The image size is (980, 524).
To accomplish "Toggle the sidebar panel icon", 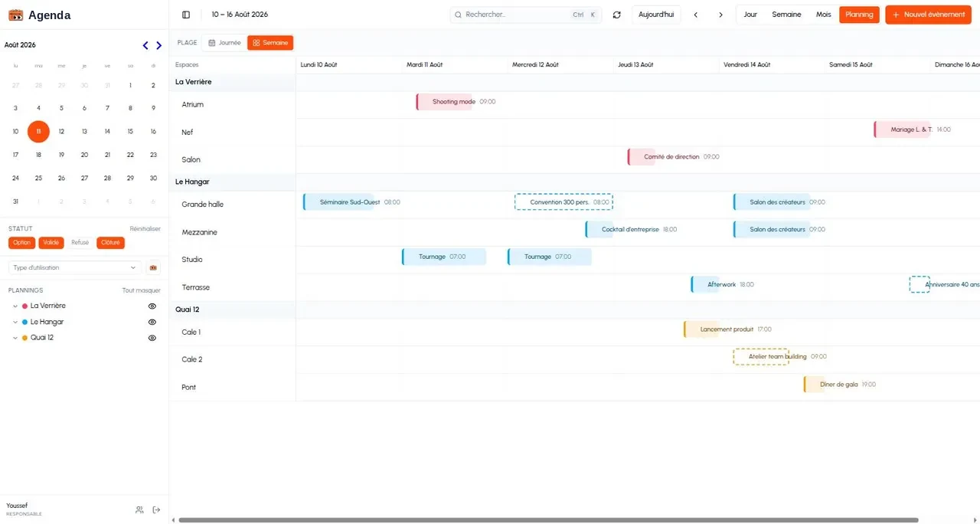I will coord(186,15).
